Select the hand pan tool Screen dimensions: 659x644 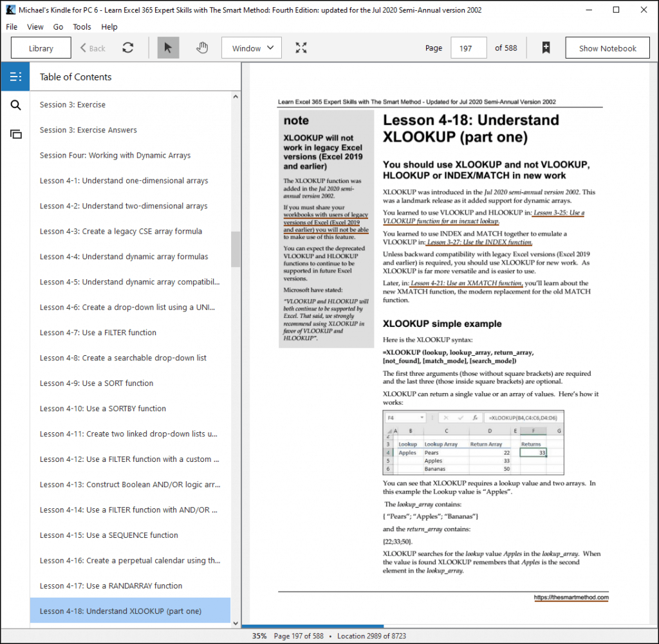202,48
